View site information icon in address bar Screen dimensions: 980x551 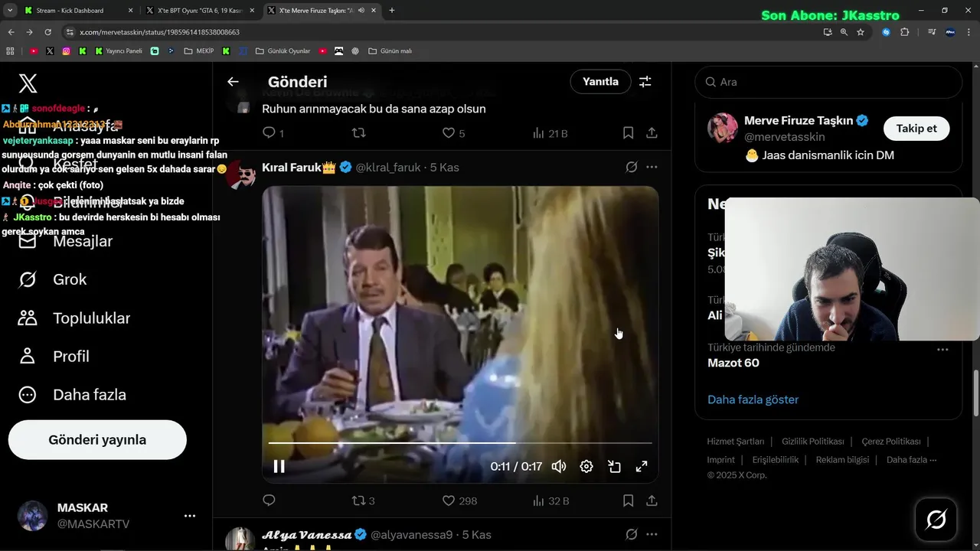click(70, 32)
